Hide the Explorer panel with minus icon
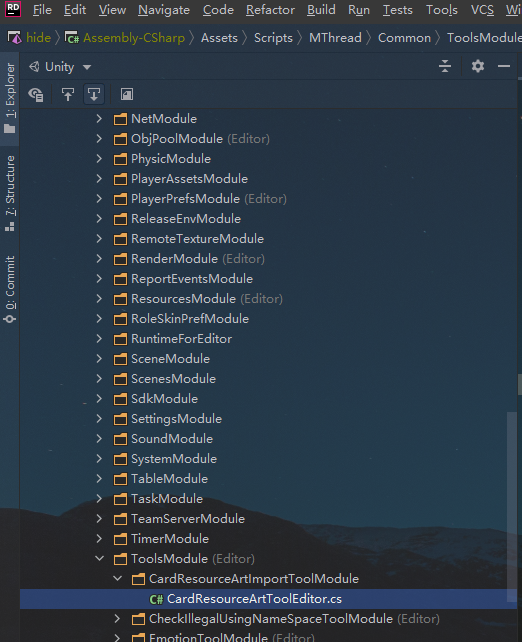The width and height of the screenshot is (522, 642). pos(504,66)
